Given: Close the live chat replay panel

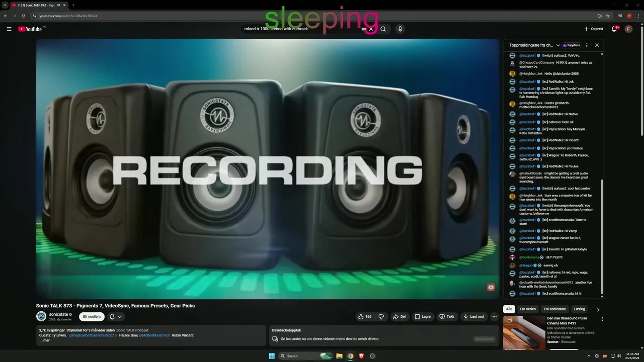Looking at the screenshot, I should tap(597, 45).
